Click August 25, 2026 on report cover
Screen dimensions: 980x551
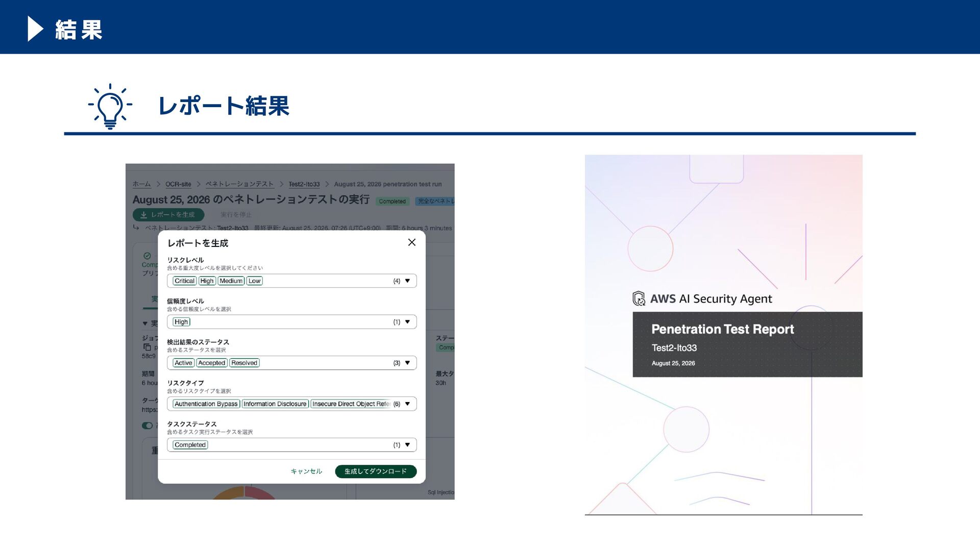point(673,363)
